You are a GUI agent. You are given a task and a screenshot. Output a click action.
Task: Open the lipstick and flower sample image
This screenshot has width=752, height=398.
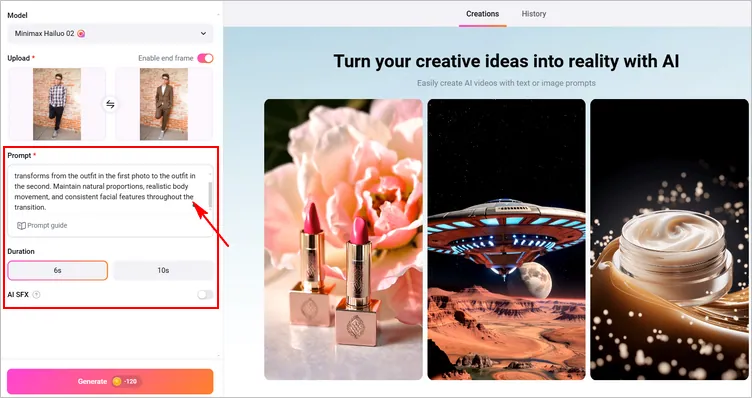[x=343, y=239]
